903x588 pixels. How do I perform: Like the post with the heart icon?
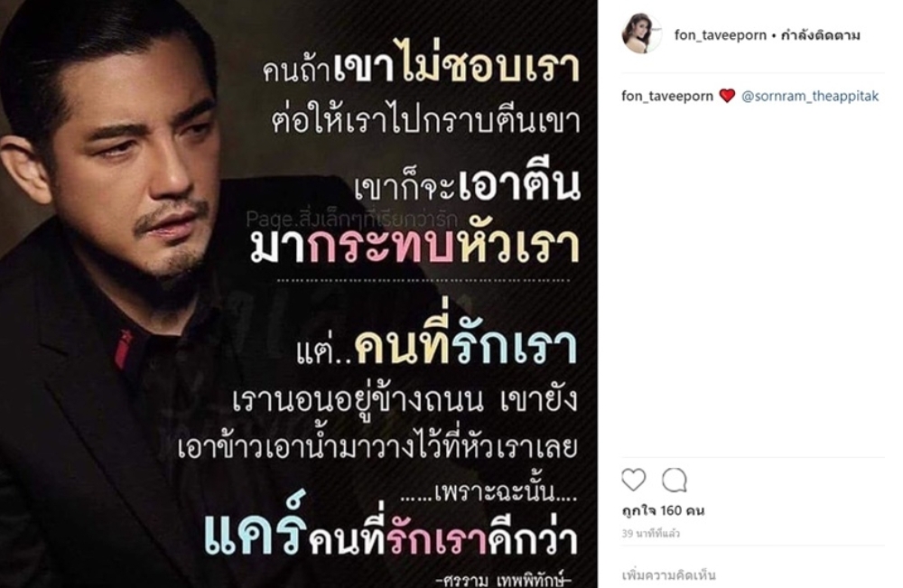pos(634,480)
